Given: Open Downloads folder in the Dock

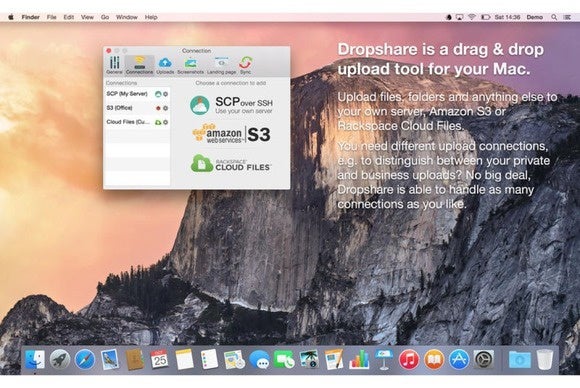Looking at the screenshot, I should click(519, 360).
